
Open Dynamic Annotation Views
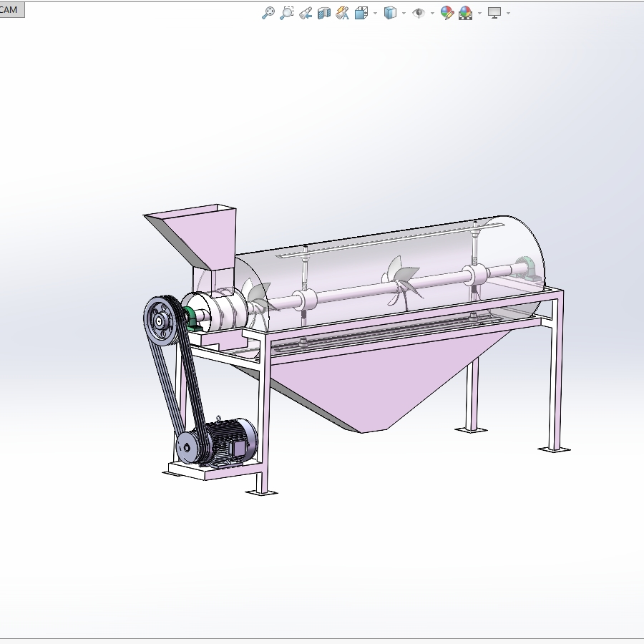click(343, 13)
